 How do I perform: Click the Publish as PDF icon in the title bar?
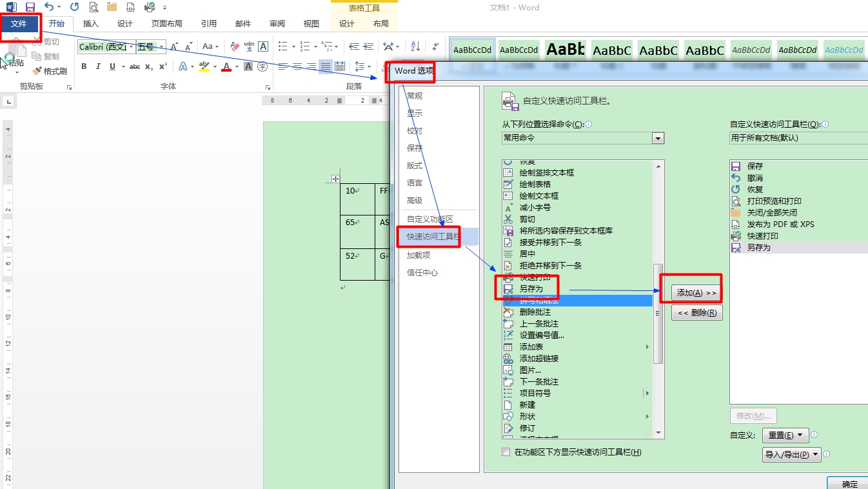(131, 7)
